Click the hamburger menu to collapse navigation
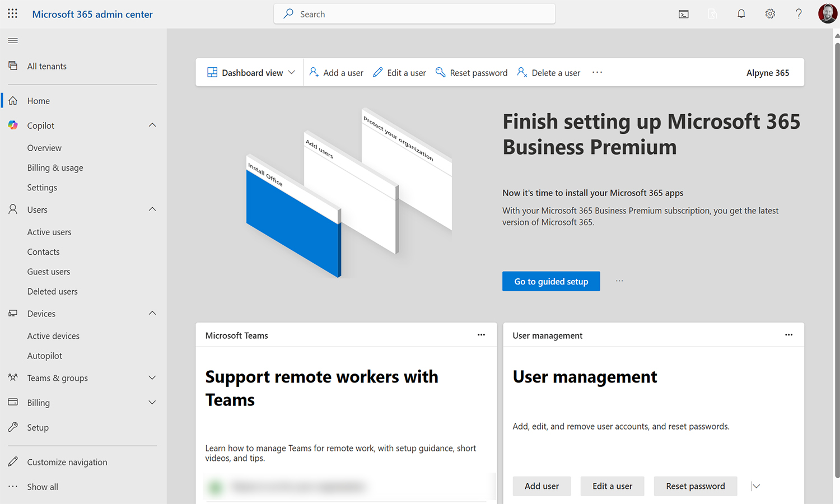This screenshot has width=840, height=504. [12, 40]
